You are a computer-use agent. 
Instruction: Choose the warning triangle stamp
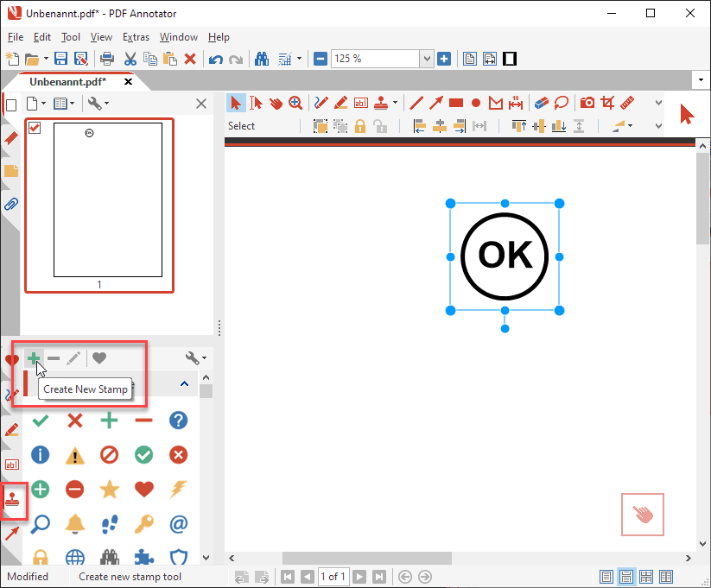[75, 455]
